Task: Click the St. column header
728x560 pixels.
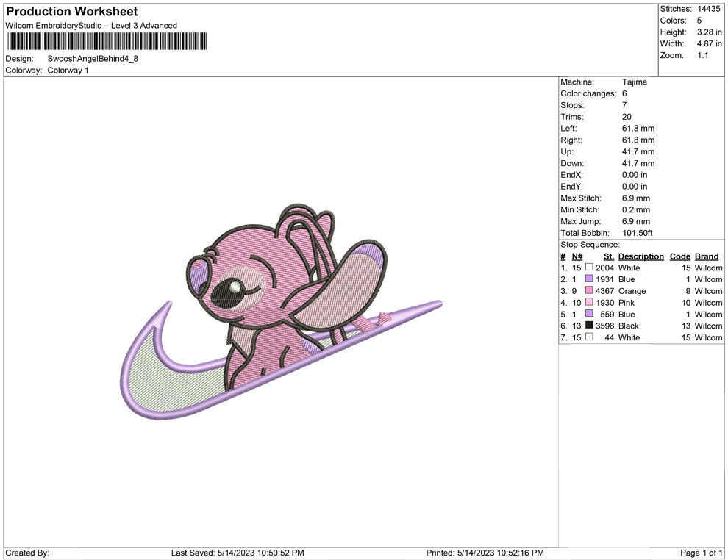Action: 609,256
